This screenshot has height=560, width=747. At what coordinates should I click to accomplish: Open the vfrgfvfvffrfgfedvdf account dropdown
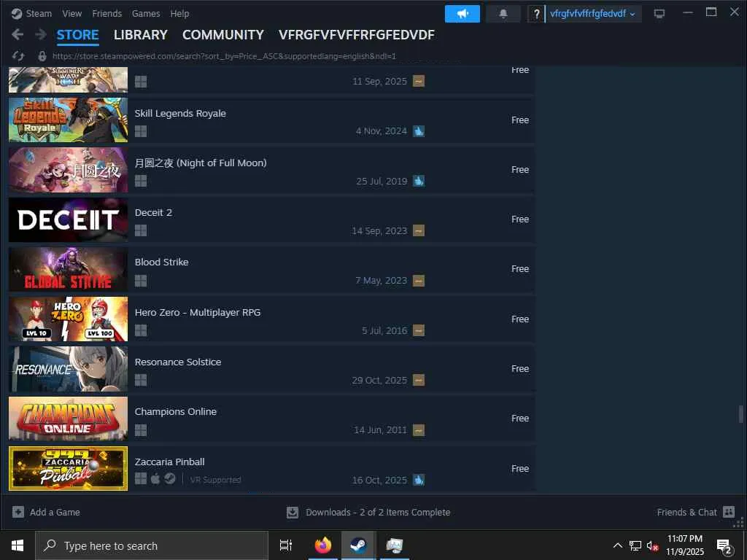(x=592, y=14)
